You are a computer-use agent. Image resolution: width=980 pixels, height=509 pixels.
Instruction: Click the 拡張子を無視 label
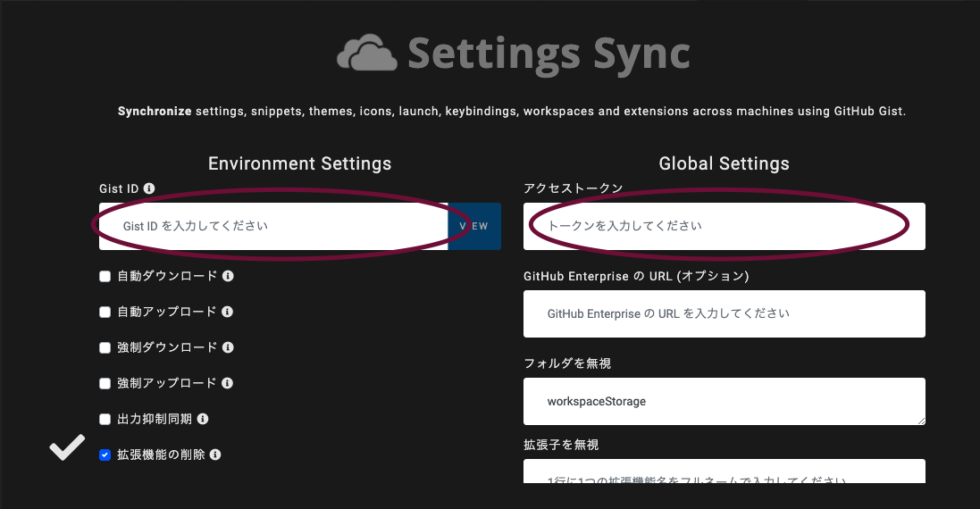click(561, 444)
